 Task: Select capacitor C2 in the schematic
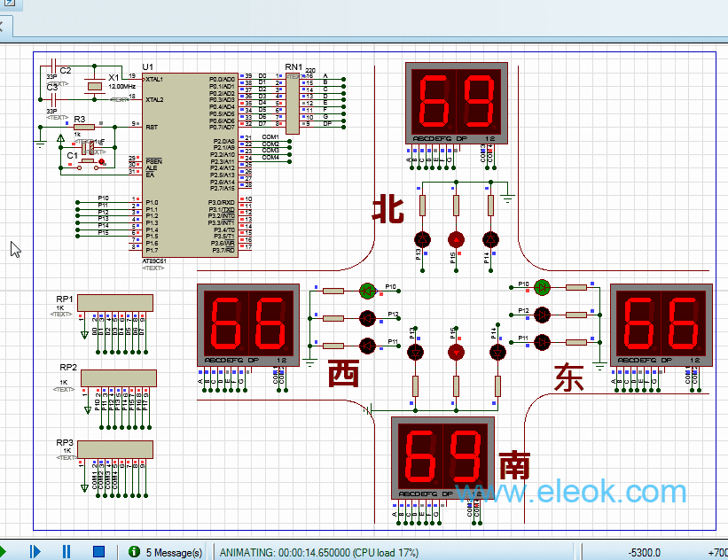click(x=53, y=65)
